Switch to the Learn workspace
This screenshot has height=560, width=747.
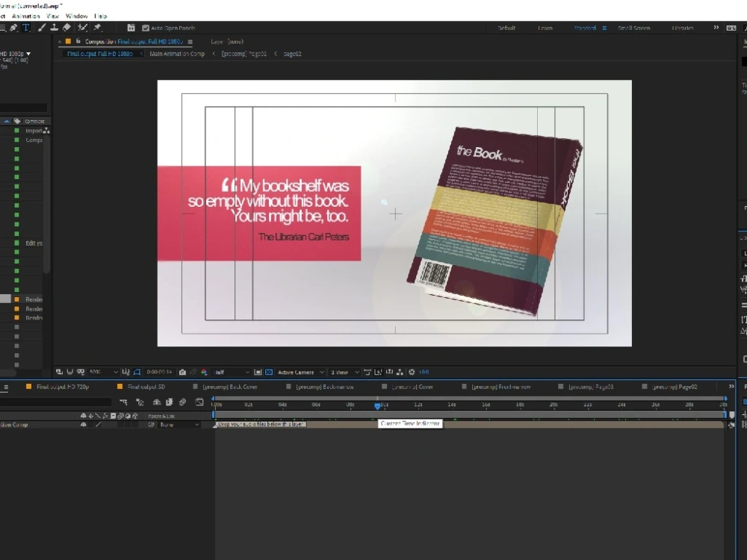click(545, 28)
